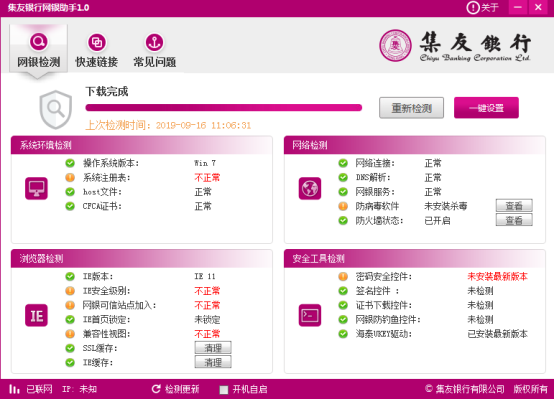Click the network detection globe icon
Viewport: 554px width, 400px height.
tap(310, 188)
